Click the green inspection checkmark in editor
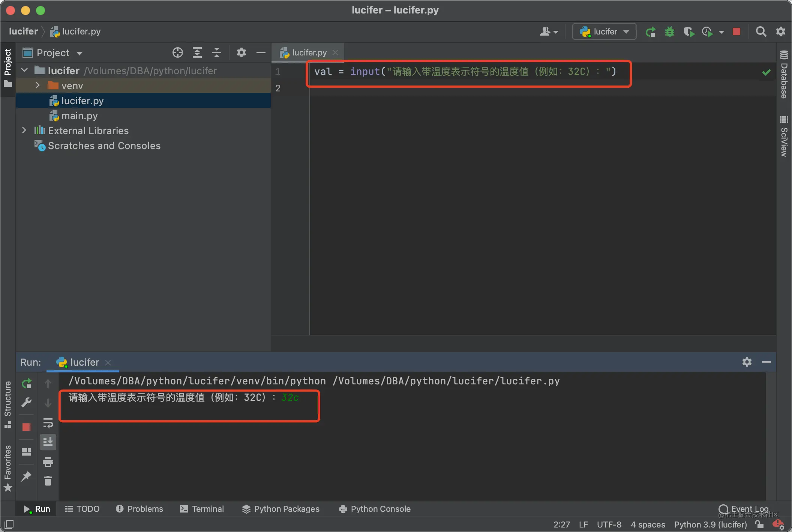Viewport: 792px width, 532px height. [766, 72]
